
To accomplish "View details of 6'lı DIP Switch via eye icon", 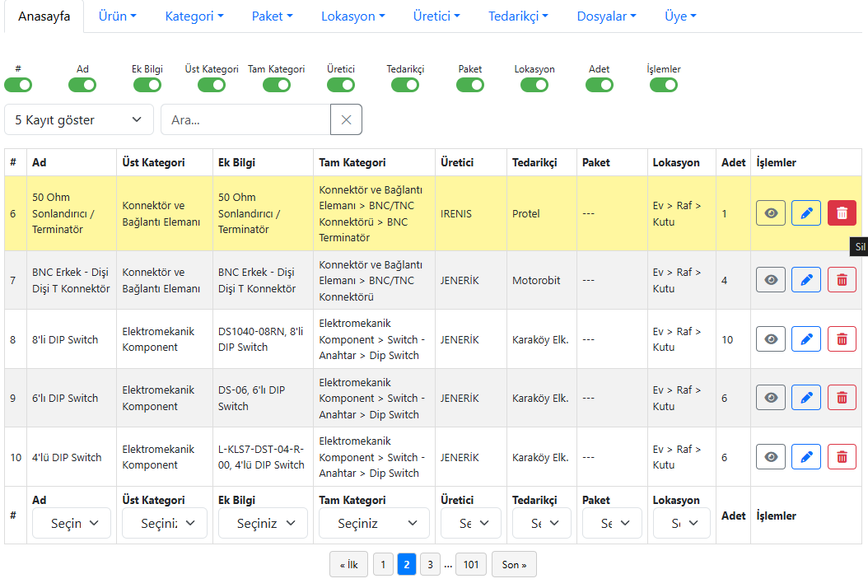I will 770,398.
